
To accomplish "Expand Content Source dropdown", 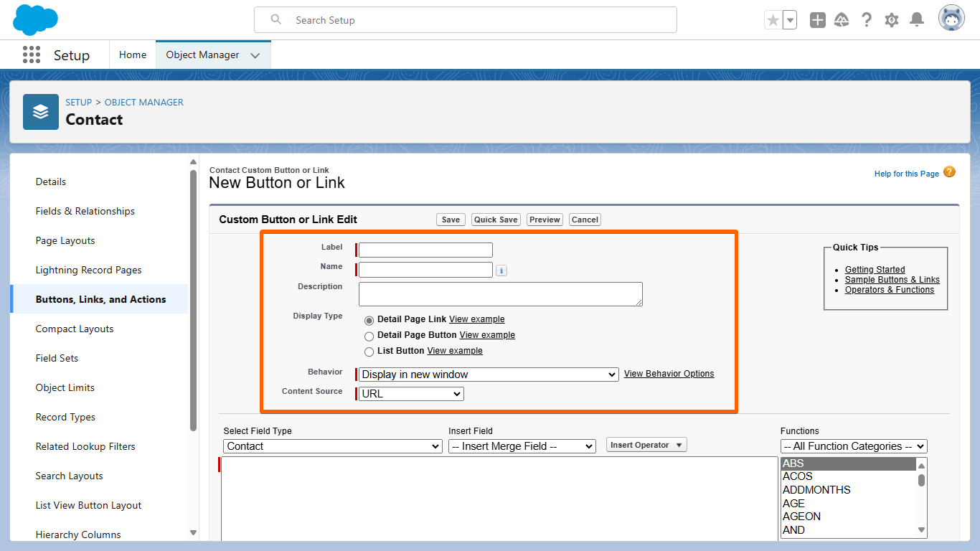I will coord(411,394).
